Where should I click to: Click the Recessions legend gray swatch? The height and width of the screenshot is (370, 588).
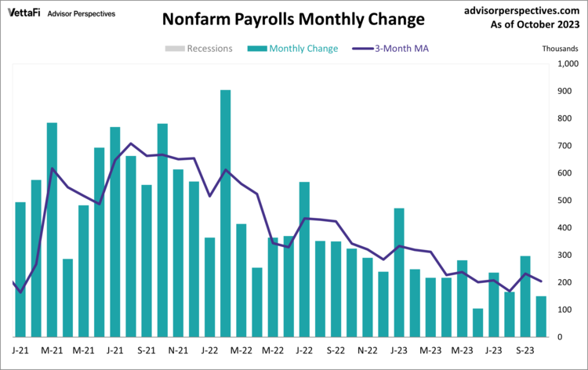point(174,49)
